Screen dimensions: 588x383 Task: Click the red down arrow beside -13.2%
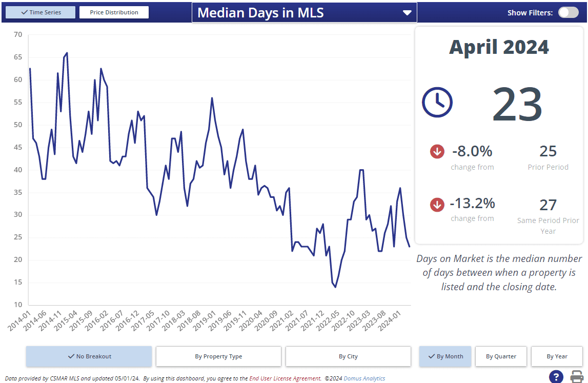pyautogui.click(x=437, y=205)
